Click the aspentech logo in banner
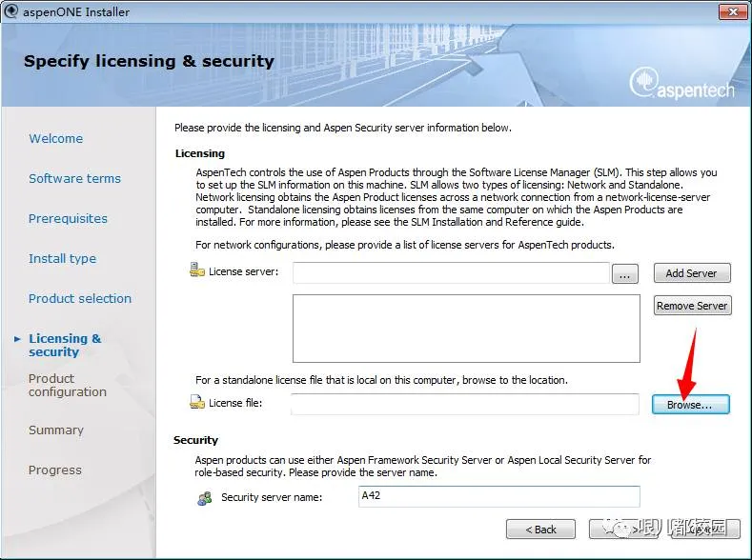Image resolution: width=752 pixels, height=560 pixels. tap(681, 84)
